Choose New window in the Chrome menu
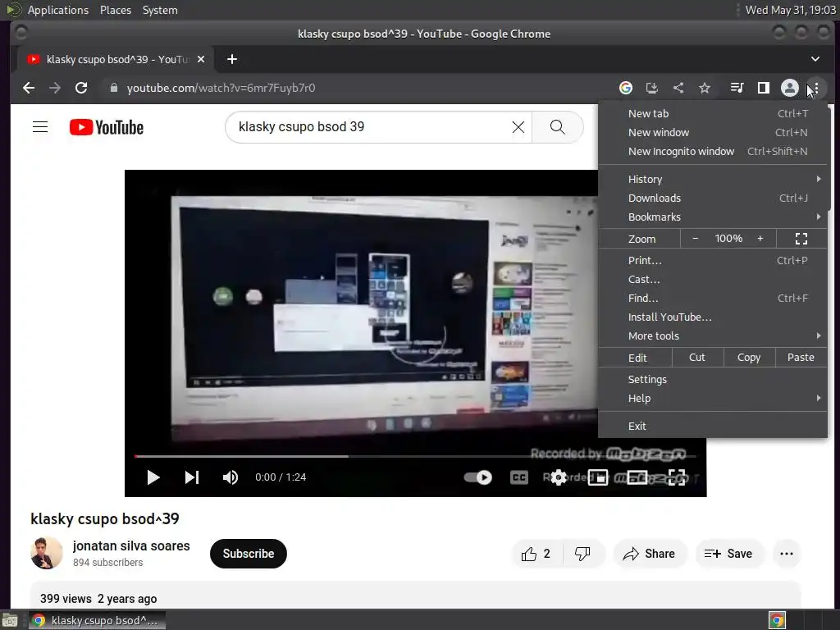The width and height of the screenshot is (840, 630). (713, 132)
